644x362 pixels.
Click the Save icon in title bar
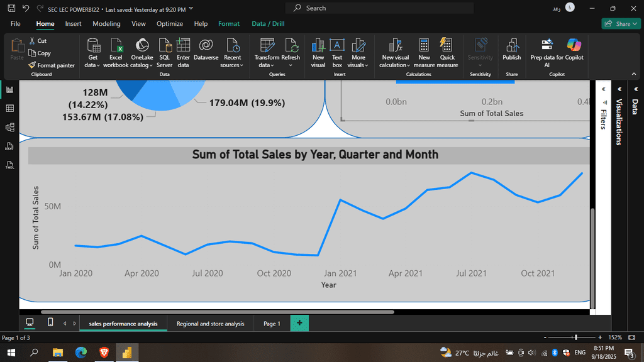[11, 8]
